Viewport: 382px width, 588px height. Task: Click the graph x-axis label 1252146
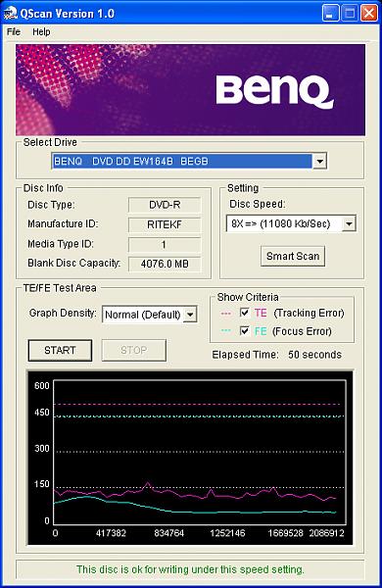[x=227, y=533]
